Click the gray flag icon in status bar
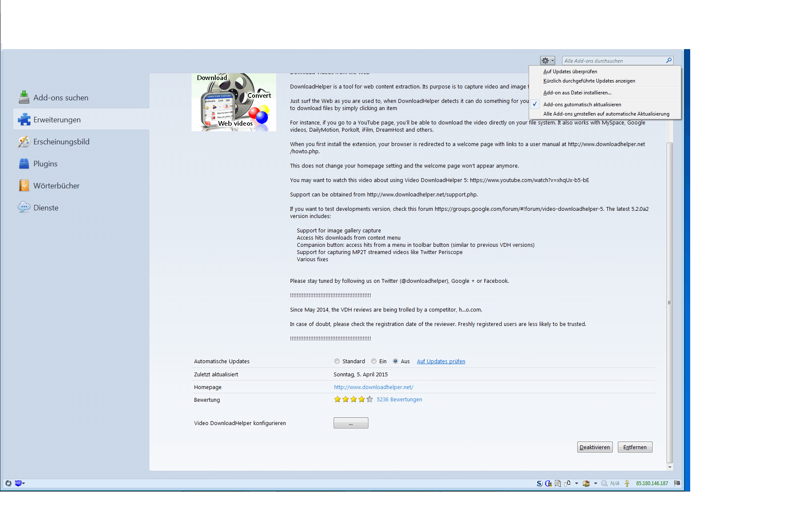 (677, 483)
